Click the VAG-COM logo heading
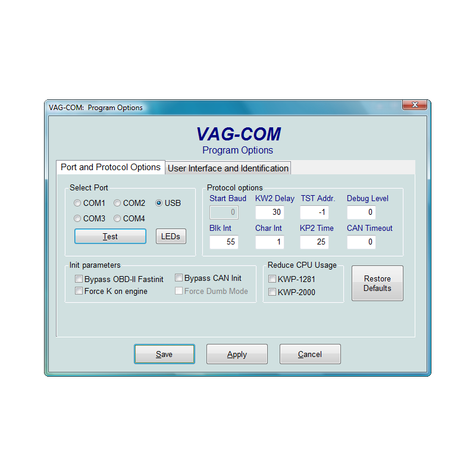Viewport: 476px width, 476px height. pyautogui.click(x=239, y=134)
